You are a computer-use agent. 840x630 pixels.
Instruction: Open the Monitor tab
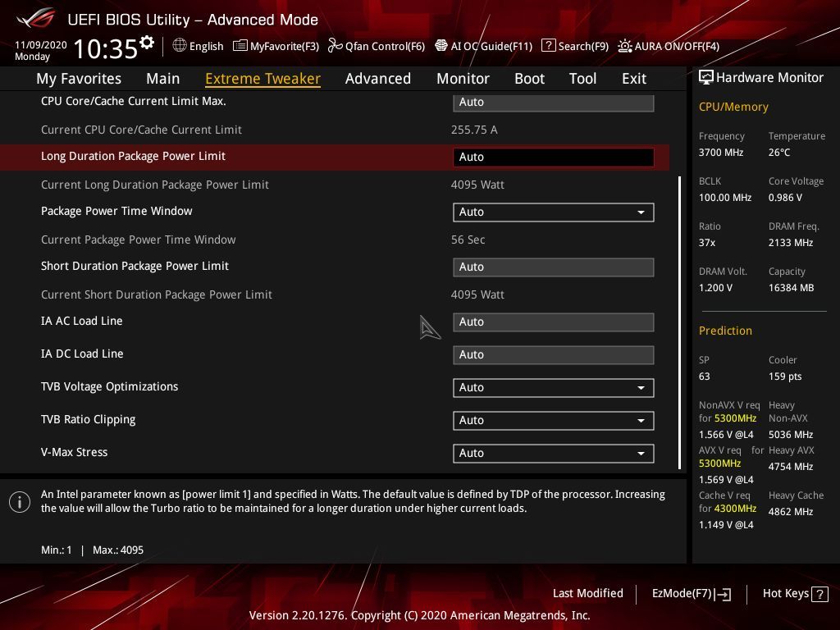[x=463, y=79]
